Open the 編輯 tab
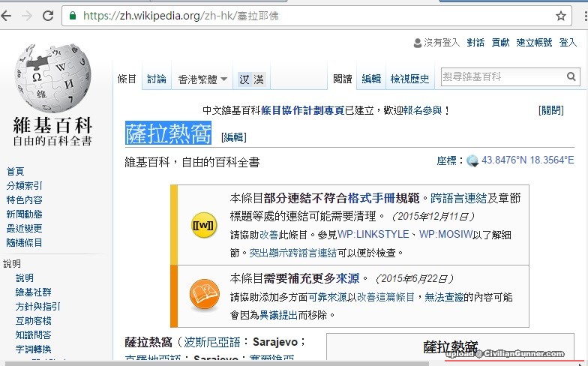Viewport: 588px width, 366px height. [371, 79]
